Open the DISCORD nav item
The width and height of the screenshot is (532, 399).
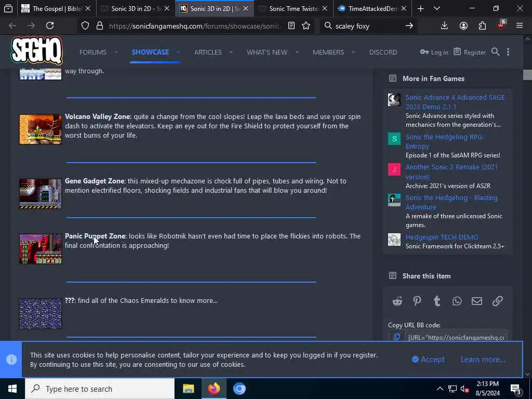tap(383, 52)
